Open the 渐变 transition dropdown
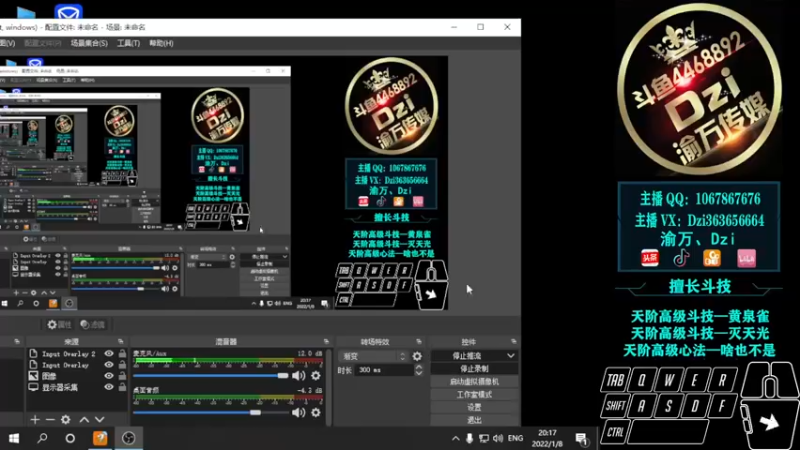The image size is (800, 450). coord(373,357)
